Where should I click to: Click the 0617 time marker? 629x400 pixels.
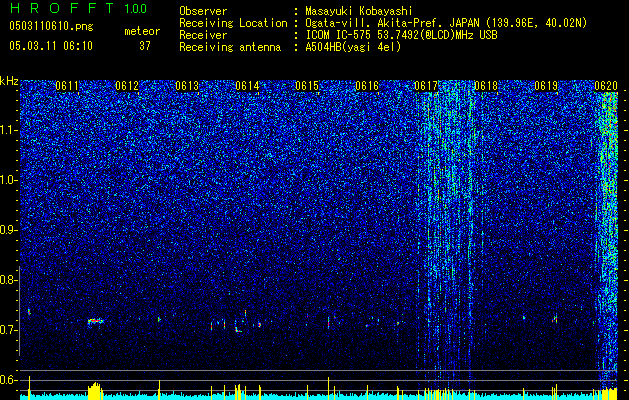pyautogui.click(x=426, y=86)
